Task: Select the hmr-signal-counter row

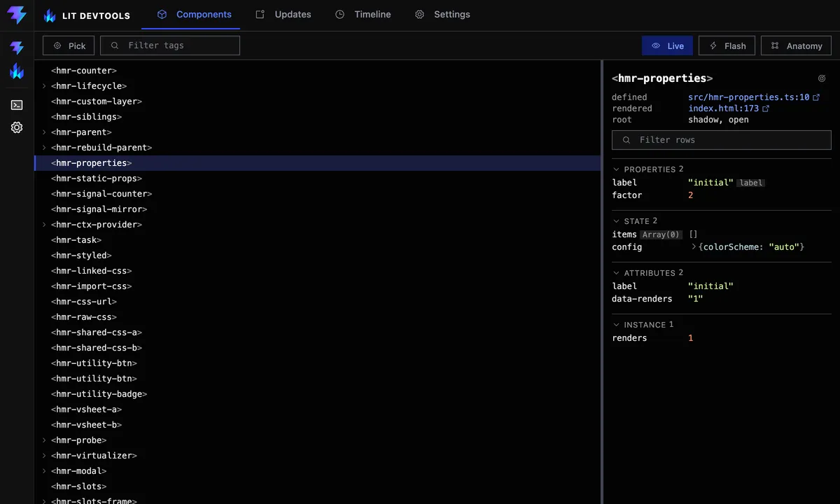Action: tap(318, 194)
